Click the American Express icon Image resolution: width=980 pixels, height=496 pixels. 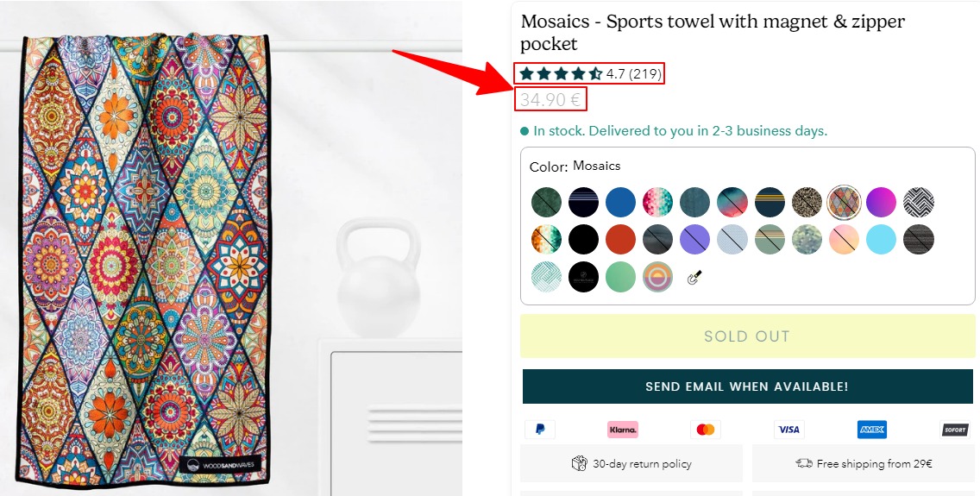pyautogui.click(x=871, y=430)
